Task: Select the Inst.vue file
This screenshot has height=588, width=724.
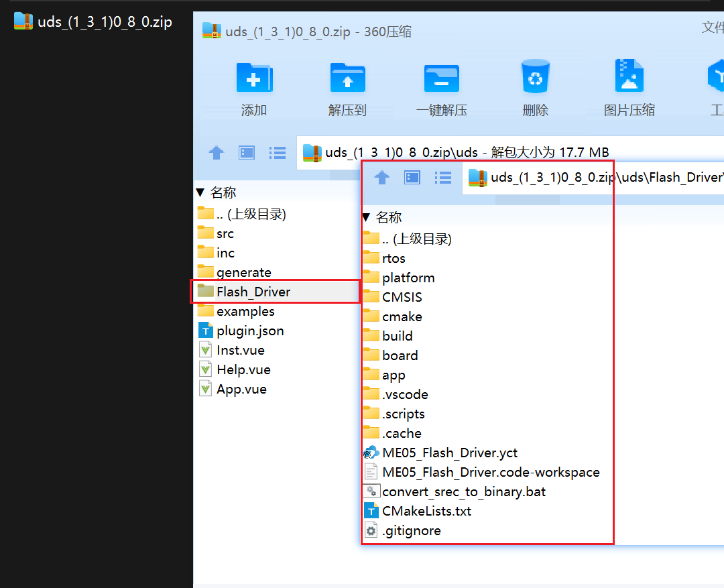Action: point(231,350)
